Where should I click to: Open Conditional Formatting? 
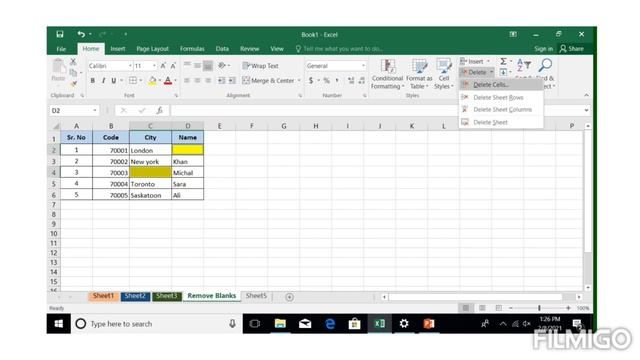[387, 74]
